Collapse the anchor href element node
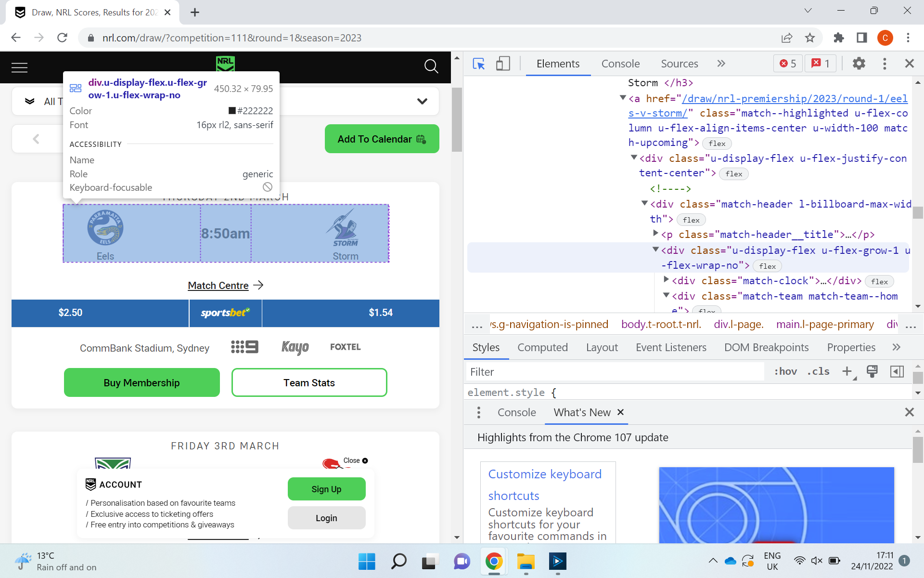Screen dimensions: 924x578 pos(623,98)
